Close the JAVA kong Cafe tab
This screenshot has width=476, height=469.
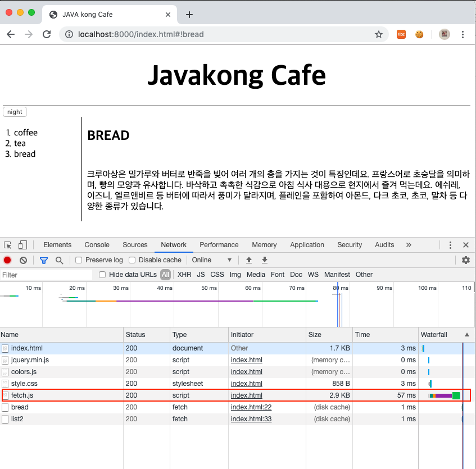[x=168, y=15]
